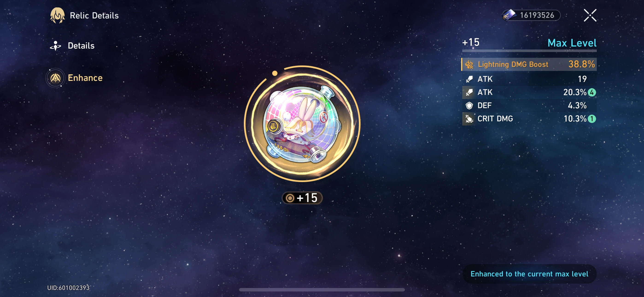Click the Lightning DMG Boost icon
Screen dimensions: 644x297
[469, 64]
